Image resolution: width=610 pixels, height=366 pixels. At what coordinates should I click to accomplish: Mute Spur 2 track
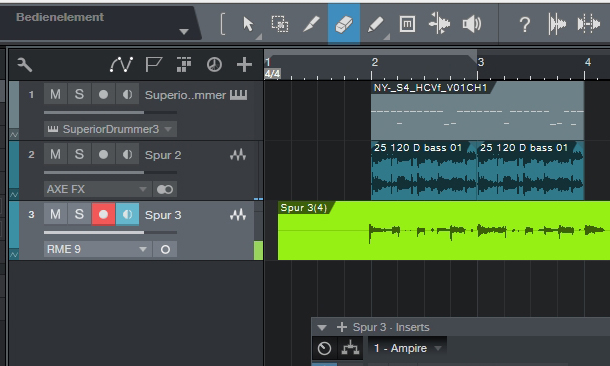(55, 154)
